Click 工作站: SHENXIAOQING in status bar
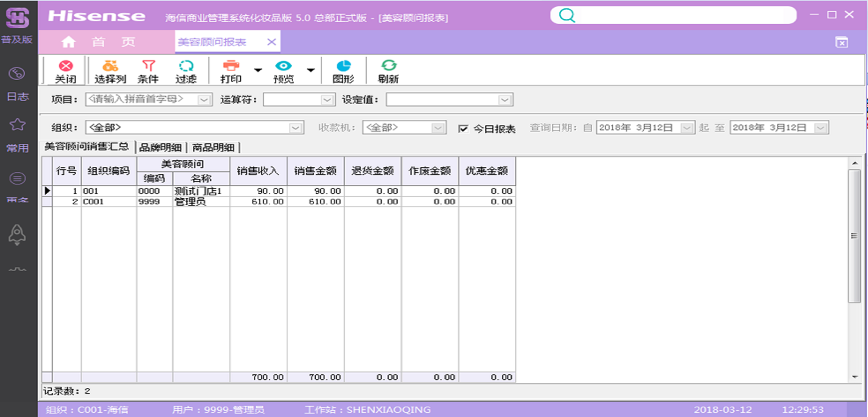The width and height of the screenshot is (868, 417). click(367, 410)
